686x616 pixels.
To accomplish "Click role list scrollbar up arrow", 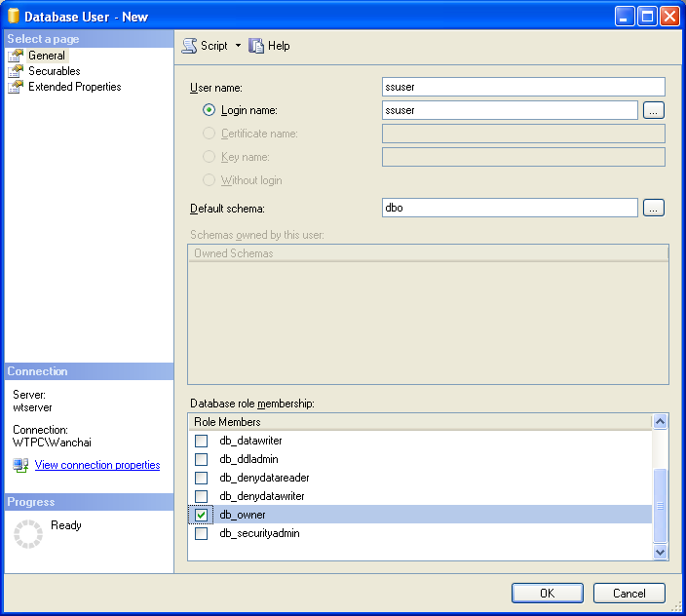I will pyautogui.click(x=660, y=422).
